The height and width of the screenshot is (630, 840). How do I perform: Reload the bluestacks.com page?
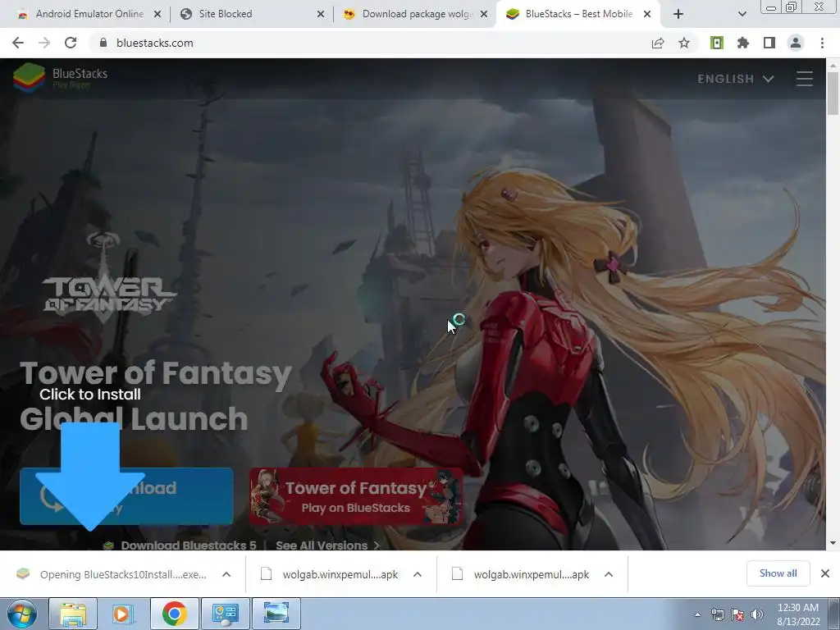(71, 43)
